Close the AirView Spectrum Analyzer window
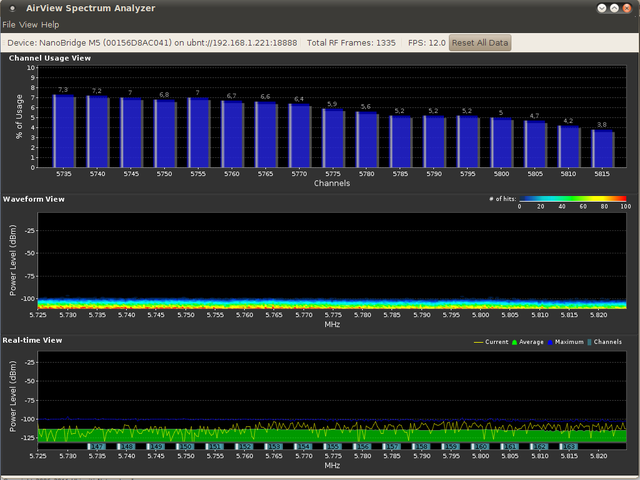 pos(627,8)
